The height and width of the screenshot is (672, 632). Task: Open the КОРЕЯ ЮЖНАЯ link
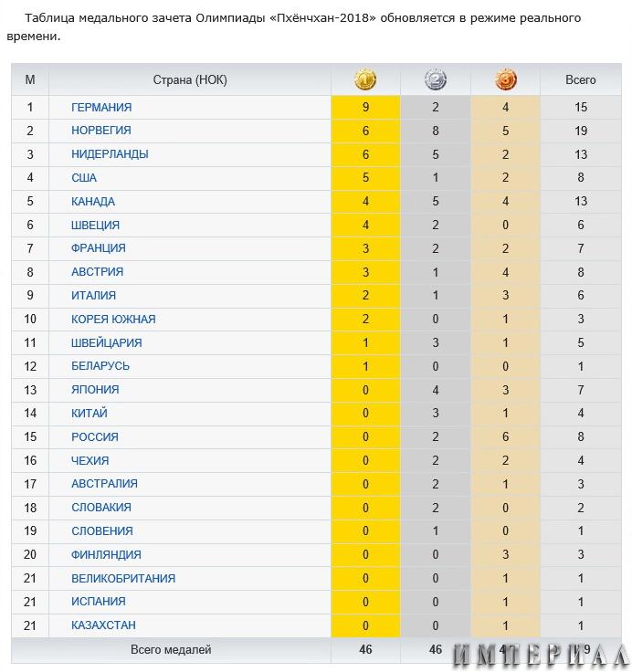[113, 320]
